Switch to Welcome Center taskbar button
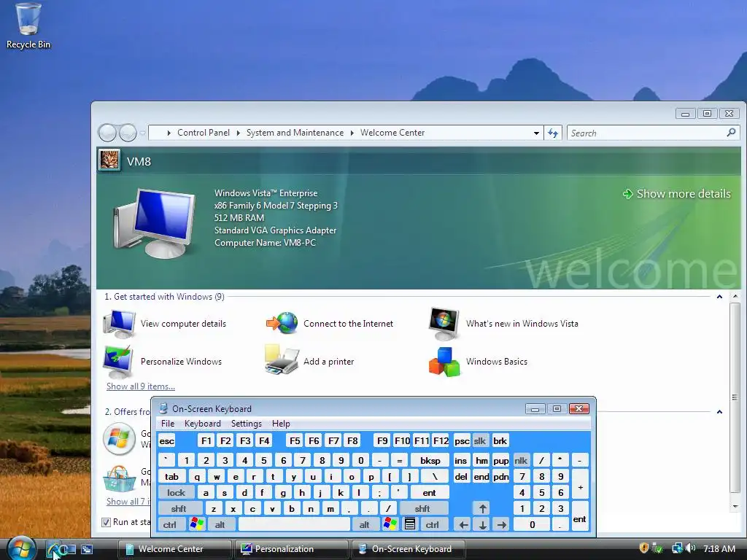 click(x=174, y=549)
